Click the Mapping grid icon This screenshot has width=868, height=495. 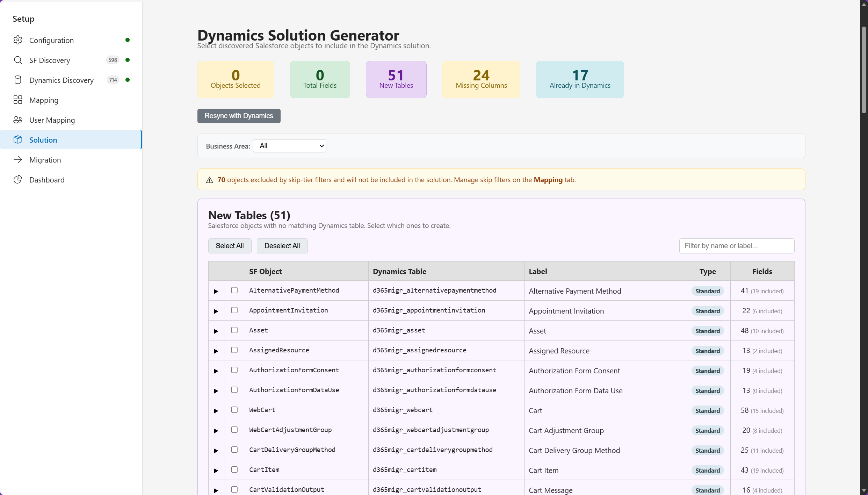pyautogui.click(x=18, y=100)
